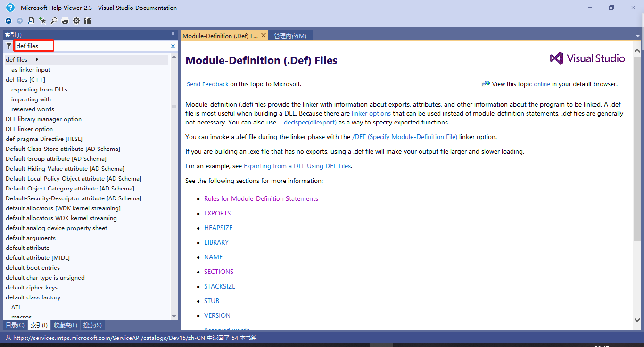Click the topic pane scroll-down arrow

(x=637, y=320)
